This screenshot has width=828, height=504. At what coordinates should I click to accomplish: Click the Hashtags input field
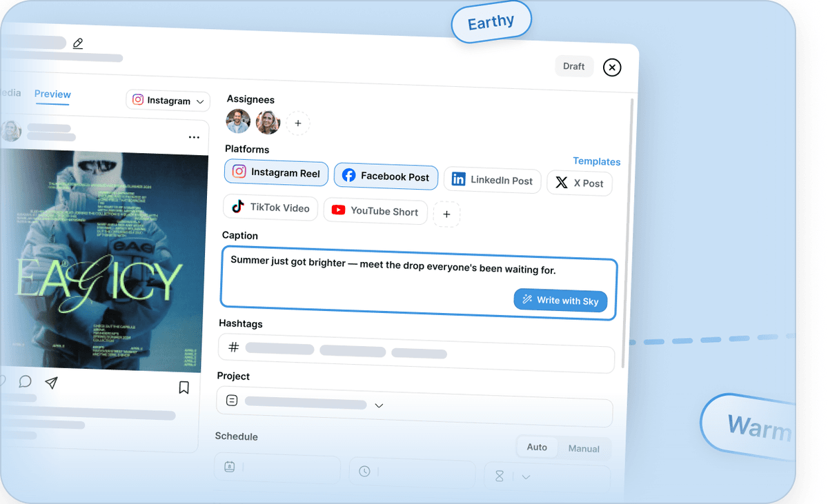pyautogui.click(x=416, y=353)
